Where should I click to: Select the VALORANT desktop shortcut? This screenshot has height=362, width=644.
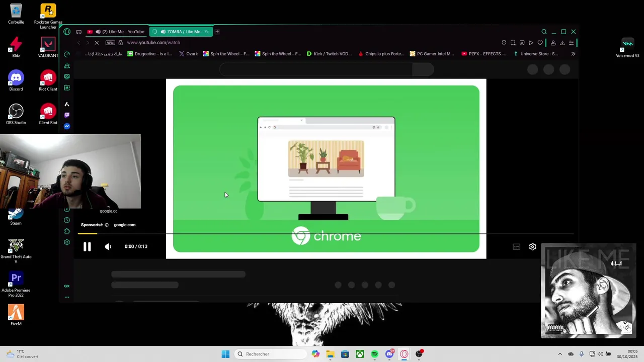[x=48, y=48]
